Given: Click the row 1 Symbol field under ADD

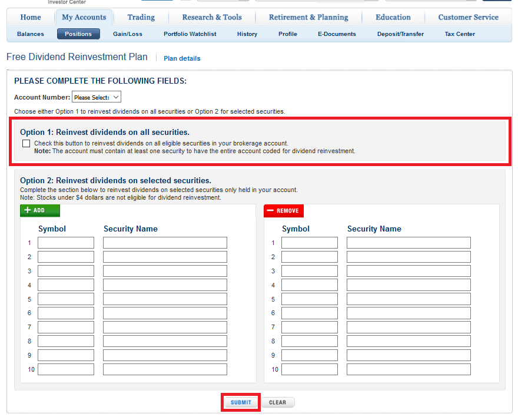Looking at the screenshot, I should [66, 243].
